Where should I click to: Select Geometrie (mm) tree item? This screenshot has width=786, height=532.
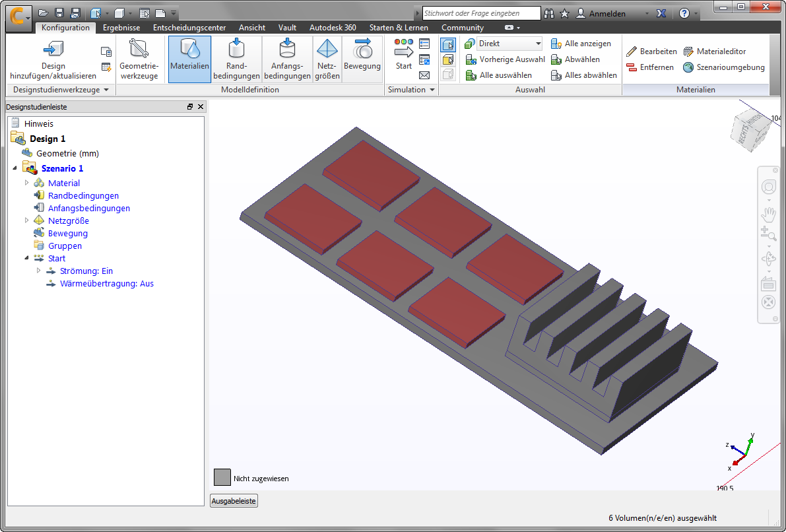tap(67, 153)
